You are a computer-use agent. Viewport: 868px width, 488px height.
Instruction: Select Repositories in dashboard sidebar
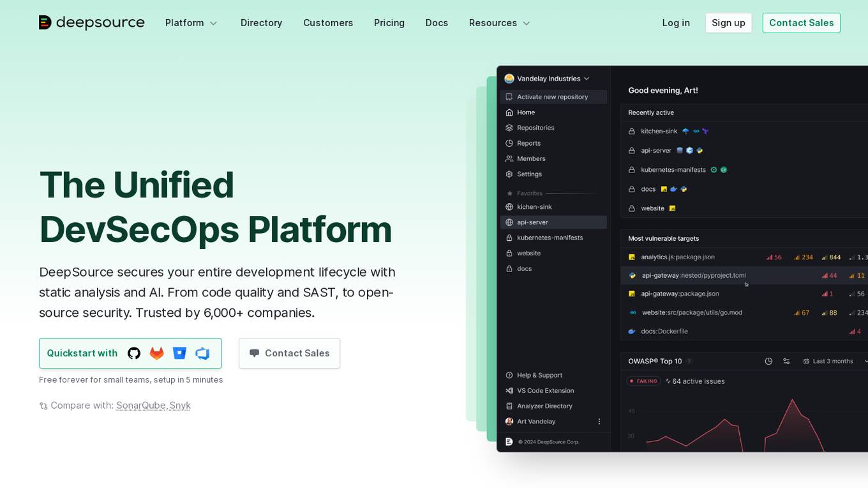pyautogui.click(x=553, y=128)
